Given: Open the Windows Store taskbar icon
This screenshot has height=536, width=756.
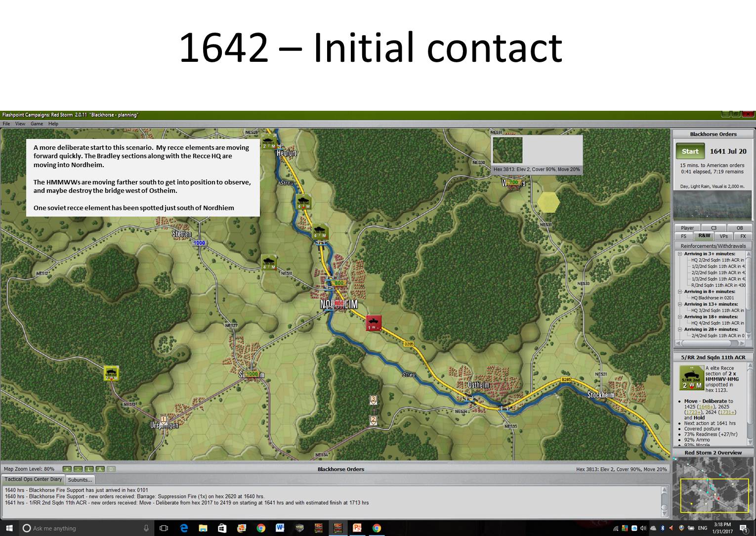Looking at the screenshot, I should [x=222, y=528].
